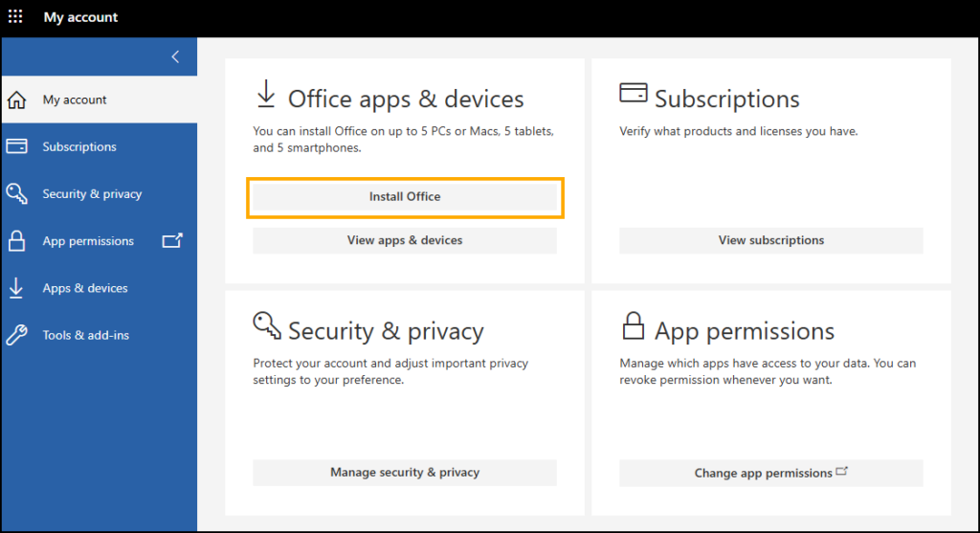Click the key icon in Security & privacy card

tap(267, 325)
